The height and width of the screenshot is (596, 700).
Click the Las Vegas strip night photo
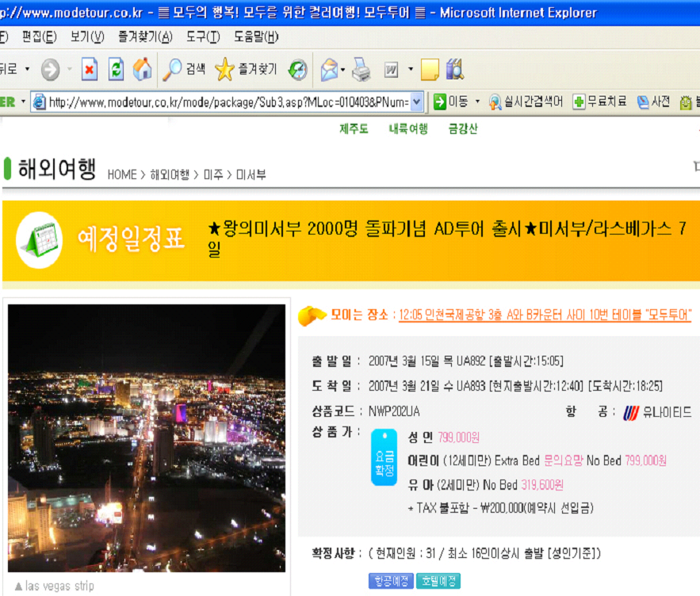point(146,437)
